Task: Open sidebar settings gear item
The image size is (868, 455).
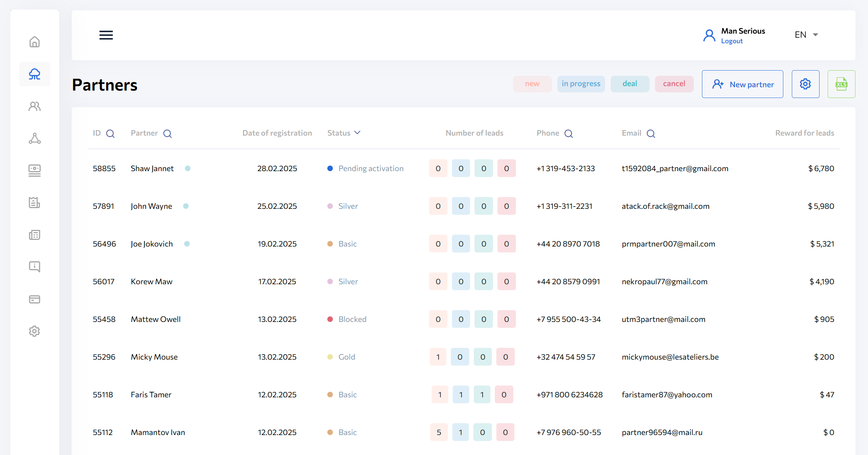Action: coord(34,331)
